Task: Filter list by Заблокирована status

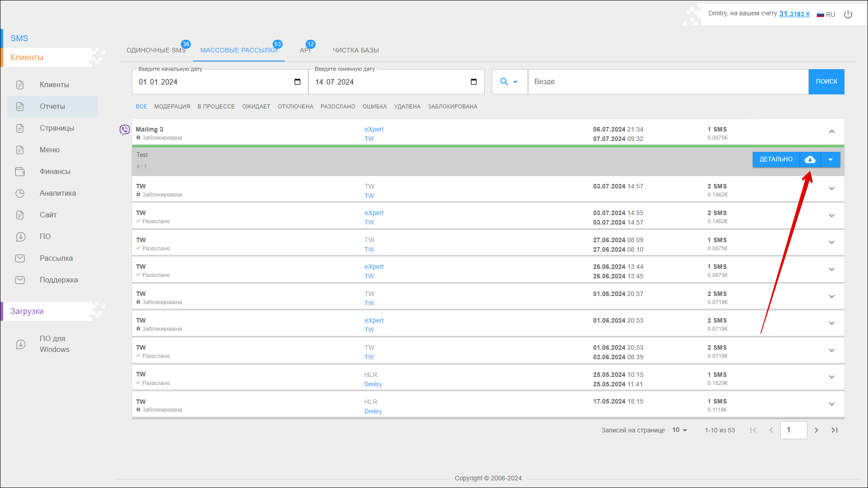Action: [x=453, y=107]
